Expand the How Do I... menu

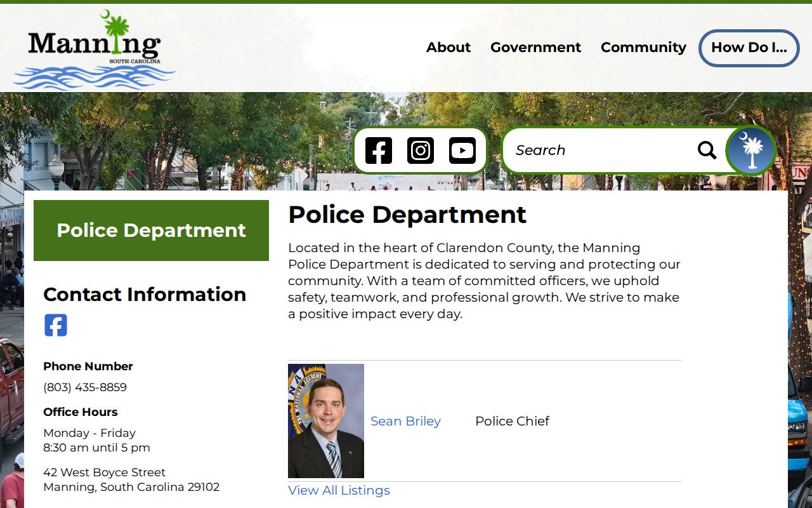pos(749,48)
